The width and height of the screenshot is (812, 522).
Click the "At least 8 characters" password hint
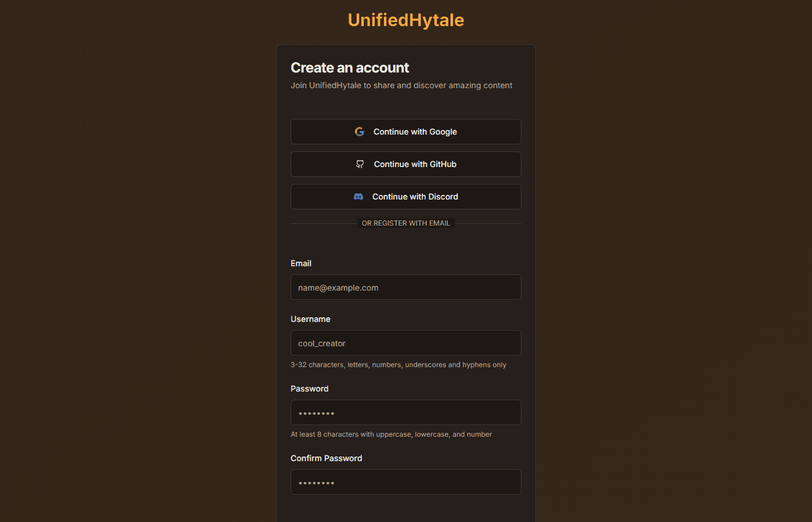coord(391,434)
